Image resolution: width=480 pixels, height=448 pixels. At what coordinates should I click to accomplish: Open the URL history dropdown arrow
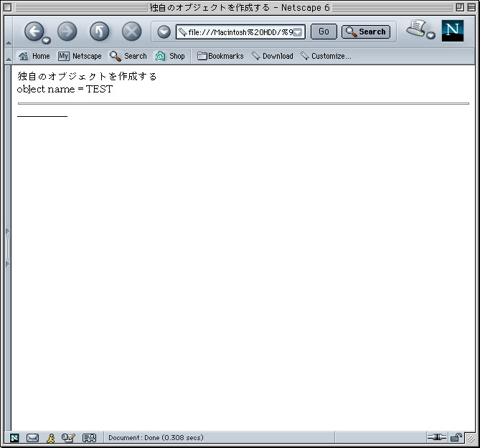[299, 32]
